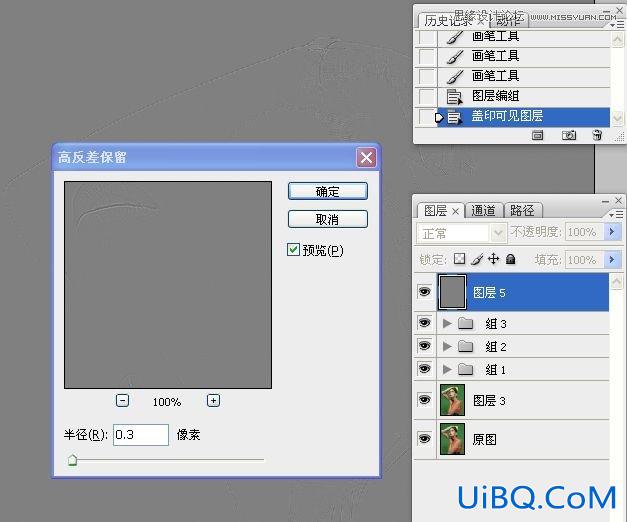Create a new snapshot with the camera icon
Screen dimensions: 627x522
(x=569, y=135)
